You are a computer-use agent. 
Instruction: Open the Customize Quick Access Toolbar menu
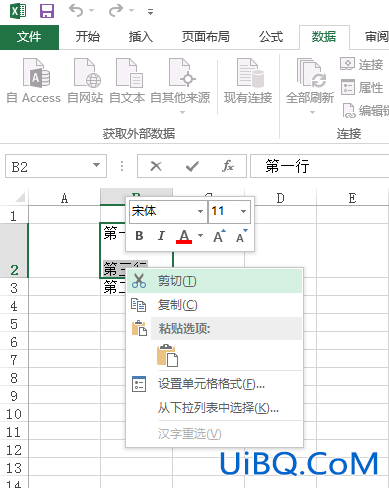(151, 12)
